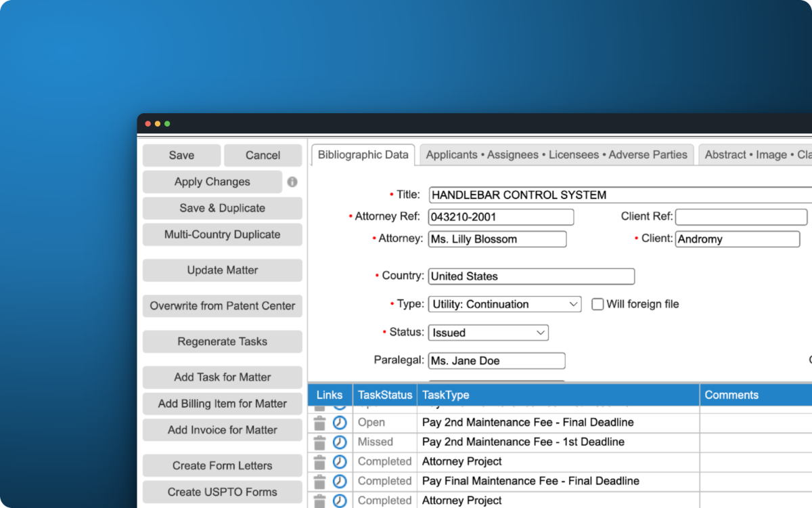
Task: Open the Status dropdown showing Issued
Action: 489,333
